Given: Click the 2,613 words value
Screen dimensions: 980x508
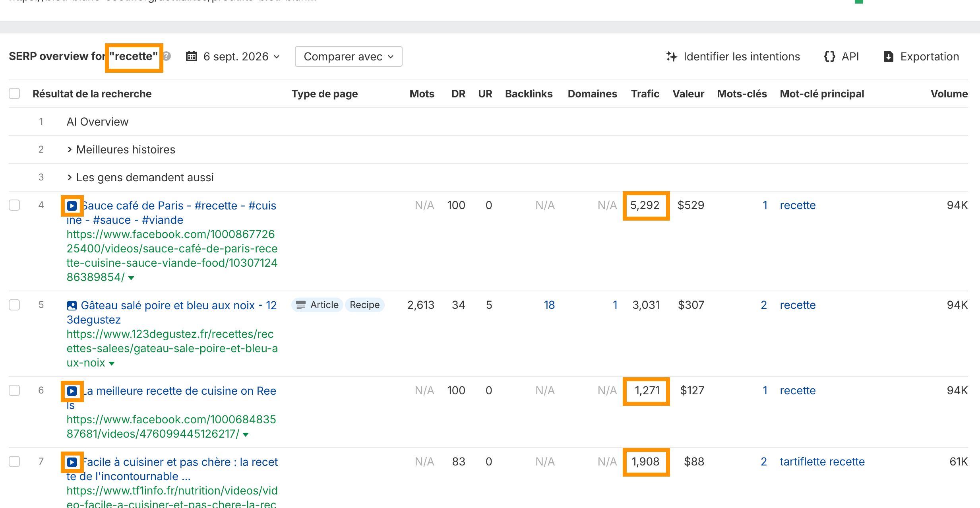Looking at the screenshot, I should tap(420, 305).
